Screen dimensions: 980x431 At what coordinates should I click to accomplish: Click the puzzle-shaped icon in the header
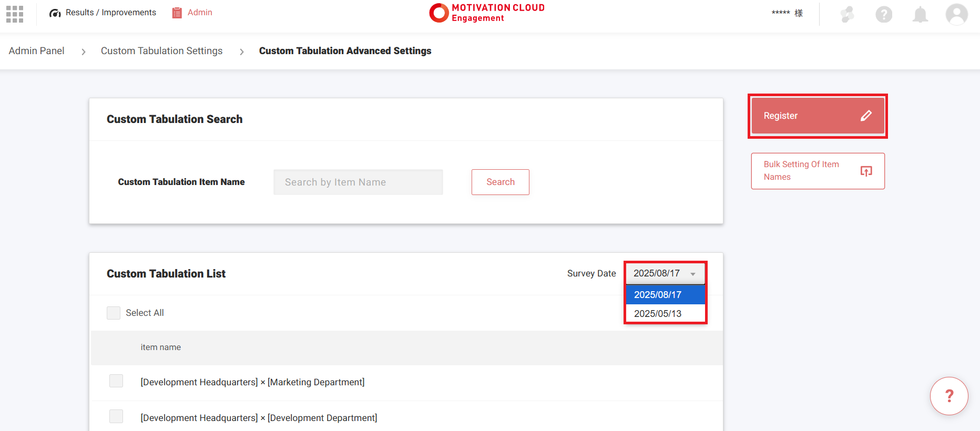[847, 14]
